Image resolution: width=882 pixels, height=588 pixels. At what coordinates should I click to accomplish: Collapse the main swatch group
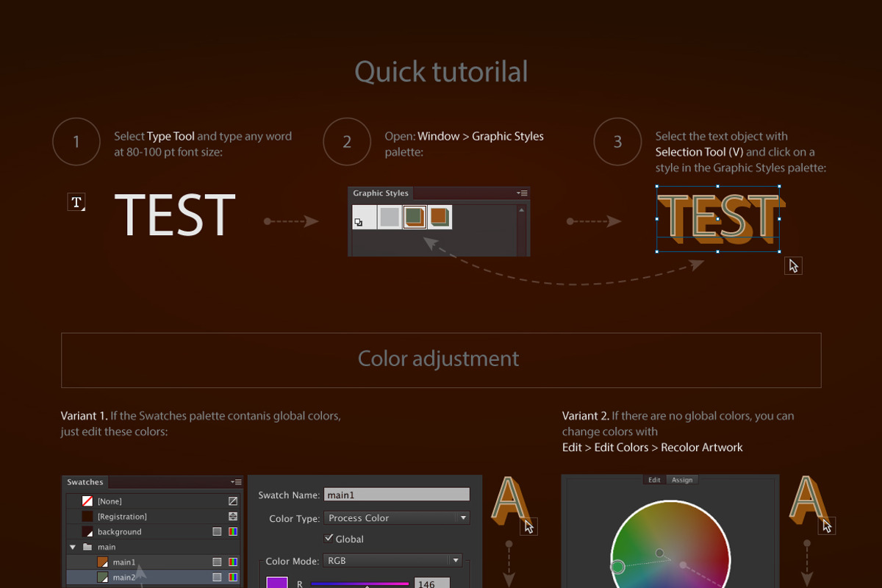[x=73, y=547]
